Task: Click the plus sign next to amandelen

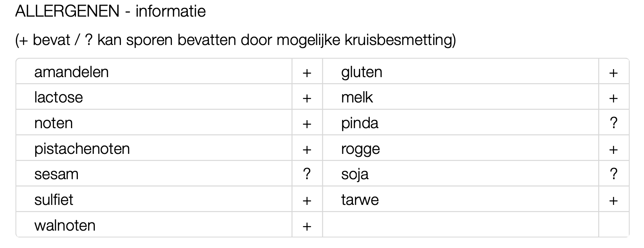Action: pyautogui.click(x=307, y=73)
